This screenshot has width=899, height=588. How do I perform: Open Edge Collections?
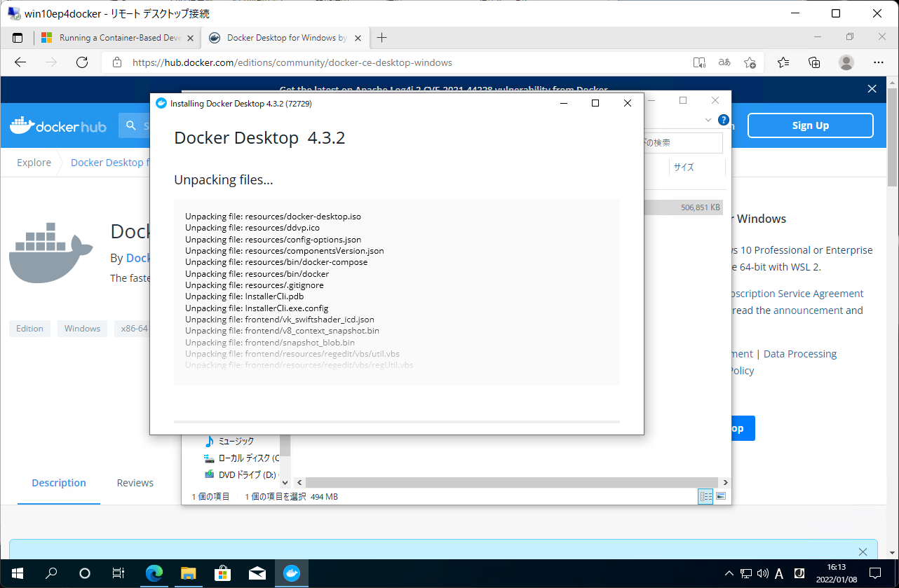pyautogui.click(x=813, y=62)
